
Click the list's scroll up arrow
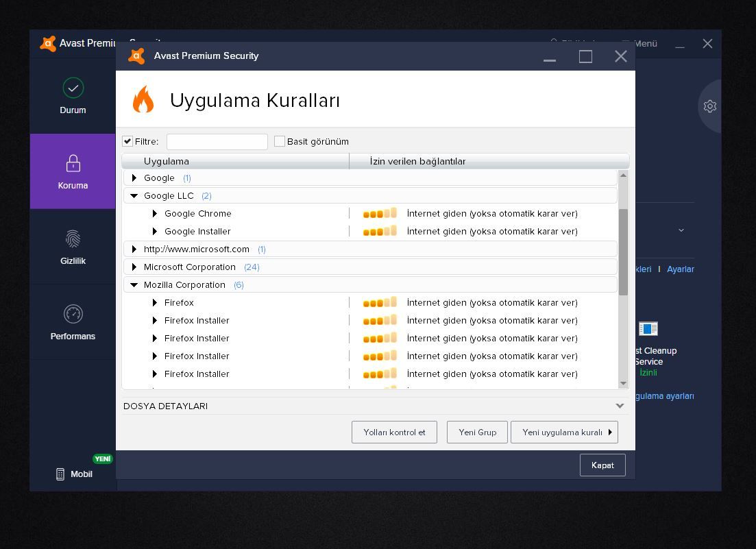[623, 175]
